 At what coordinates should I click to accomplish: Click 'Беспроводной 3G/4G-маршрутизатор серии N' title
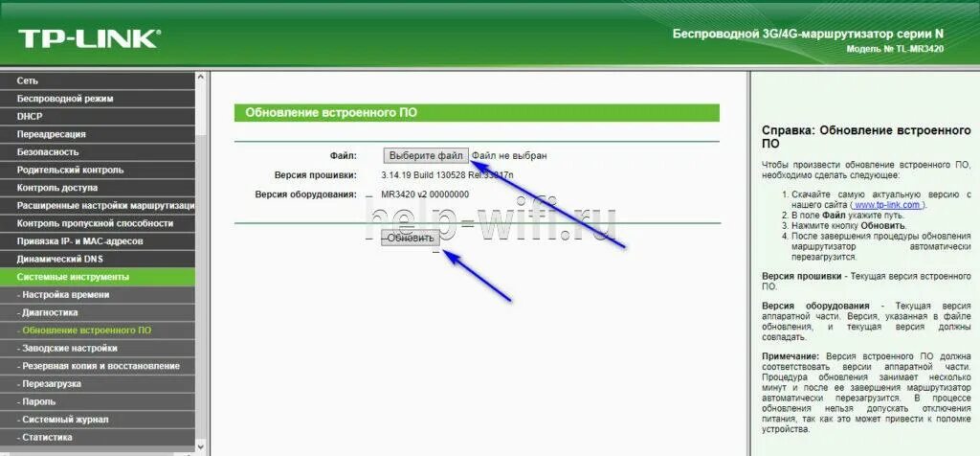tap(808, 34)
